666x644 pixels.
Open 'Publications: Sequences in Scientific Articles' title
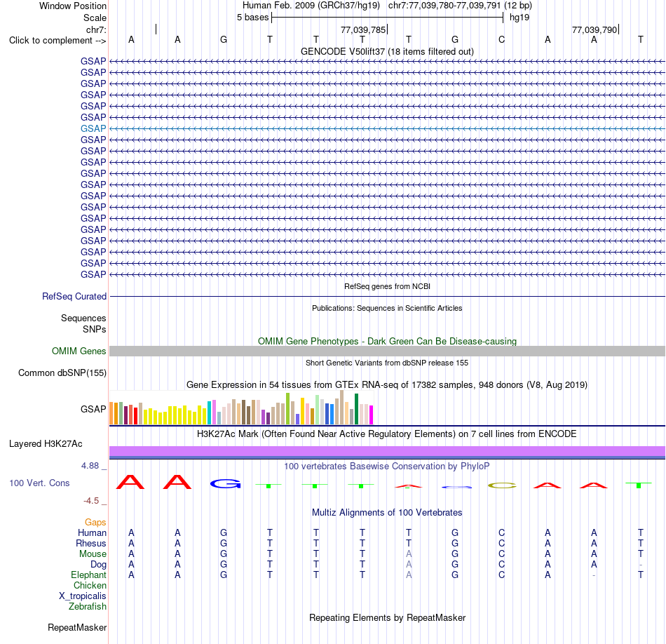pos(387,308)
